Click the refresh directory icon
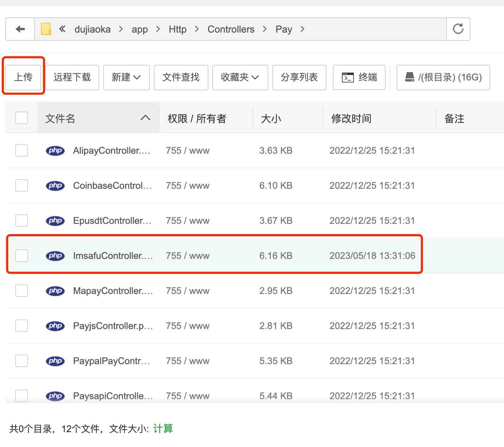The width and height of the screenshot is (504, 447). (458, 29)
